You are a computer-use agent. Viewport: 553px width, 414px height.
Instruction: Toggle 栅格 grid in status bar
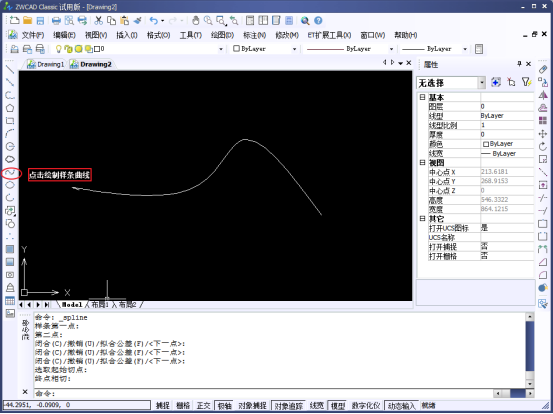(x=183, y=406)
